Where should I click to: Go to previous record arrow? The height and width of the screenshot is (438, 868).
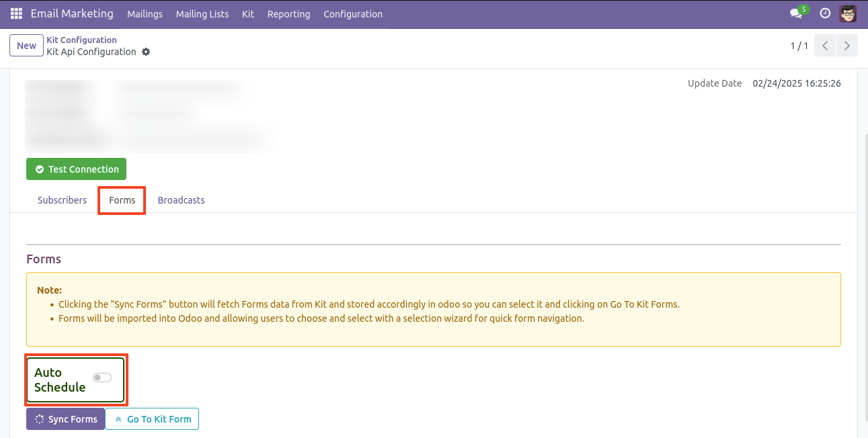pyautogui.click(x=825, y=46)
